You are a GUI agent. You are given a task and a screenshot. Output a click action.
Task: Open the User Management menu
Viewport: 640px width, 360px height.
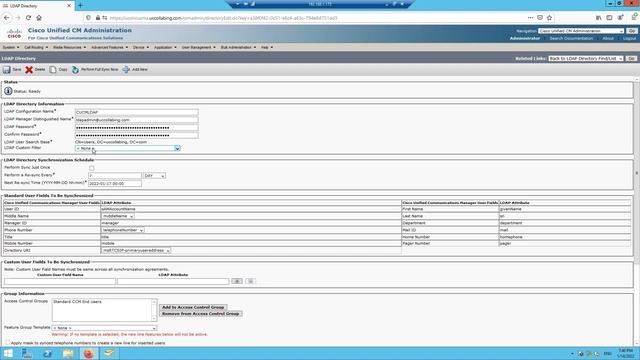pyautogui.click(x=198, y=48)
